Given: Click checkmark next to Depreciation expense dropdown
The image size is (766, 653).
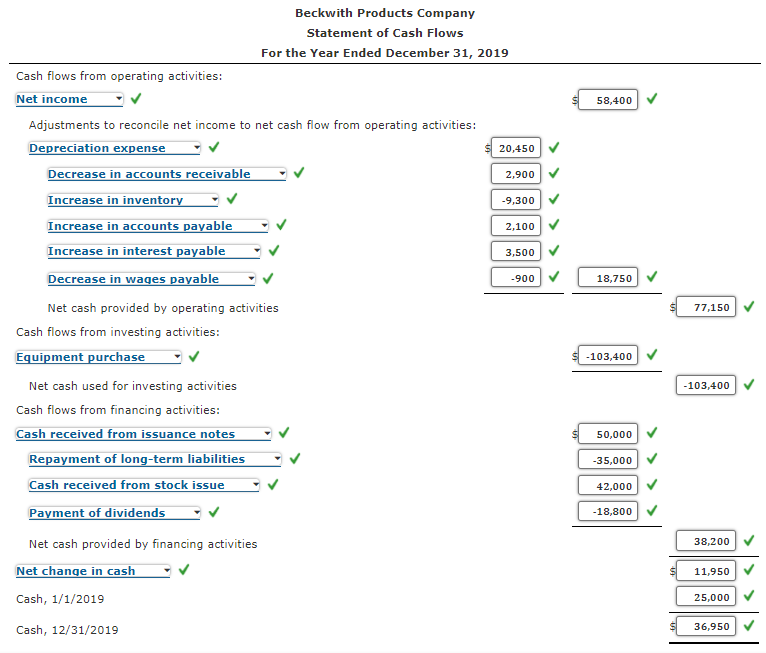Looking at the screenshot, I should pyautogui.click(x=213, y=147).
